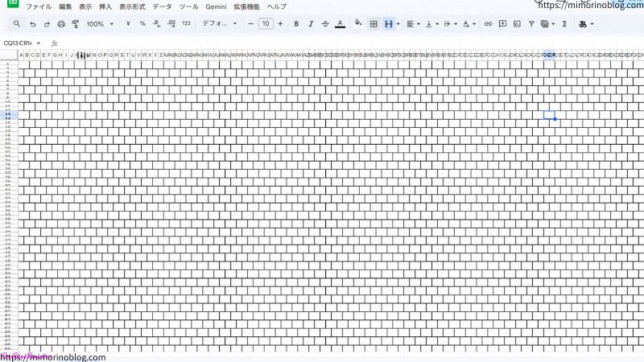Open the ツール menu

pyautogui.click(x=189, y=6)
